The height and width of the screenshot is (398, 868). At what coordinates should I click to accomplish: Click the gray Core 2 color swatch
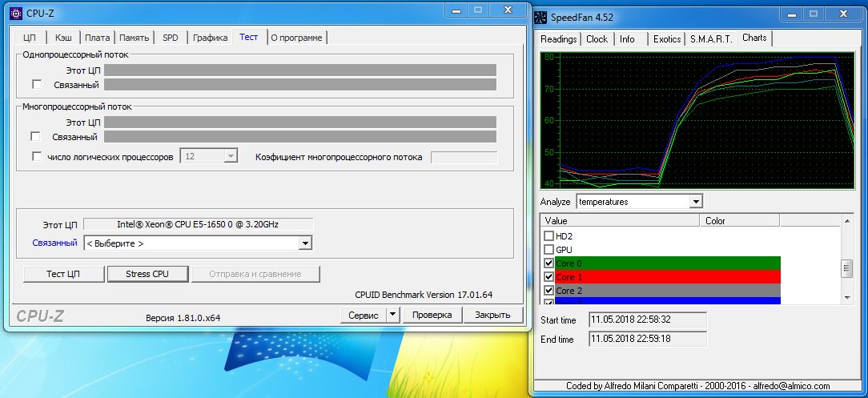[x=668, y=291]
